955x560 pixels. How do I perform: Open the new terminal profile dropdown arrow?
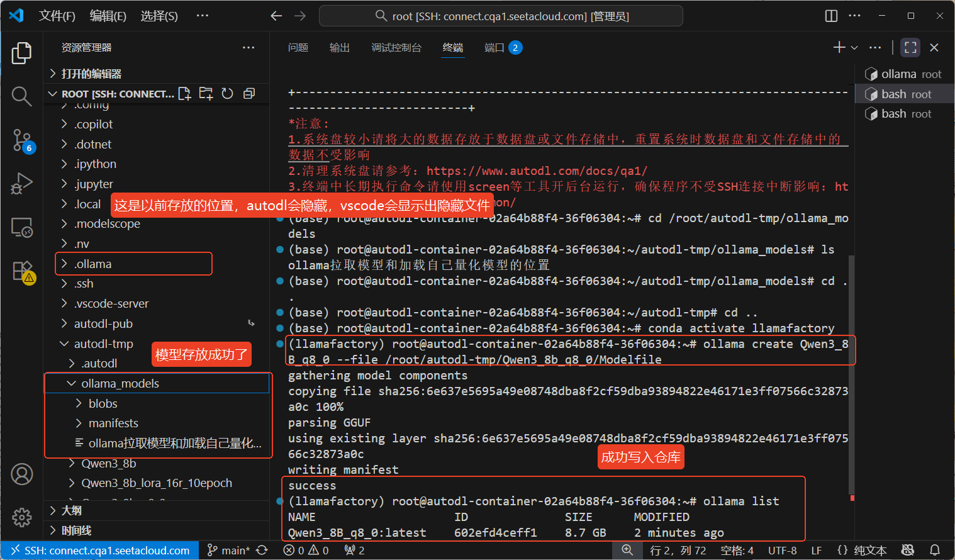[854, 47]
